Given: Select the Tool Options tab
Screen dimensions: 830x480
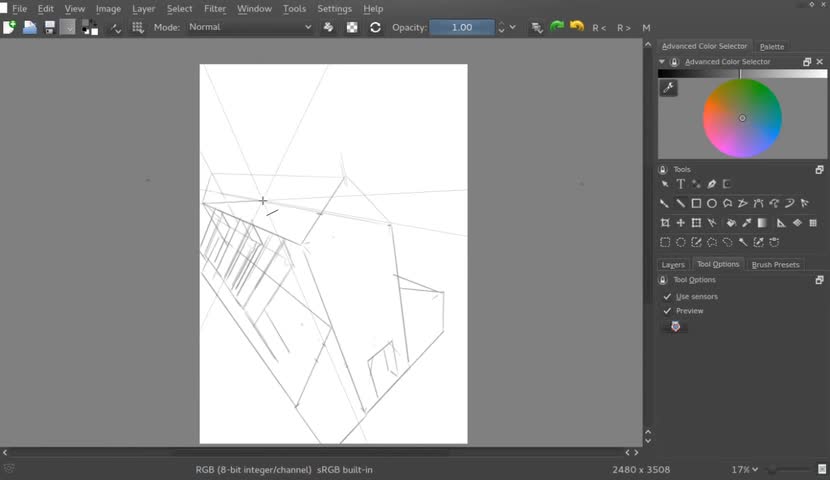Looking at the screenshot, I should point(718,264).
